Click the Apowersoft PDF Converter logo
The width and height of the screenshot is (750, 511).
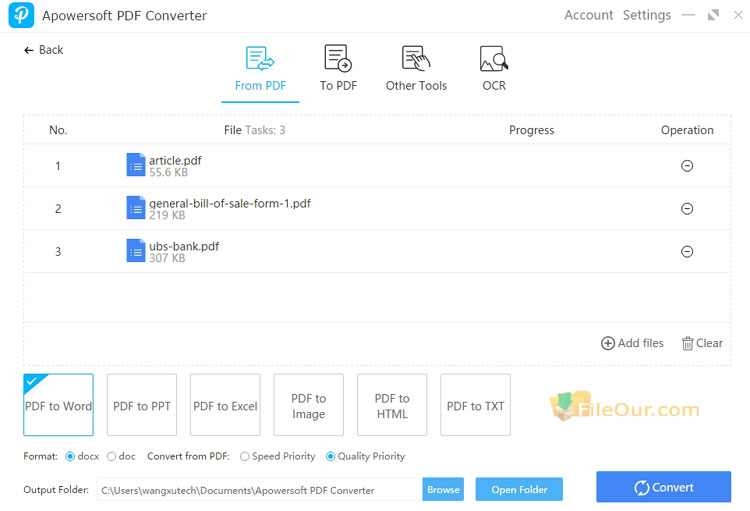click(x=22, y=15)
